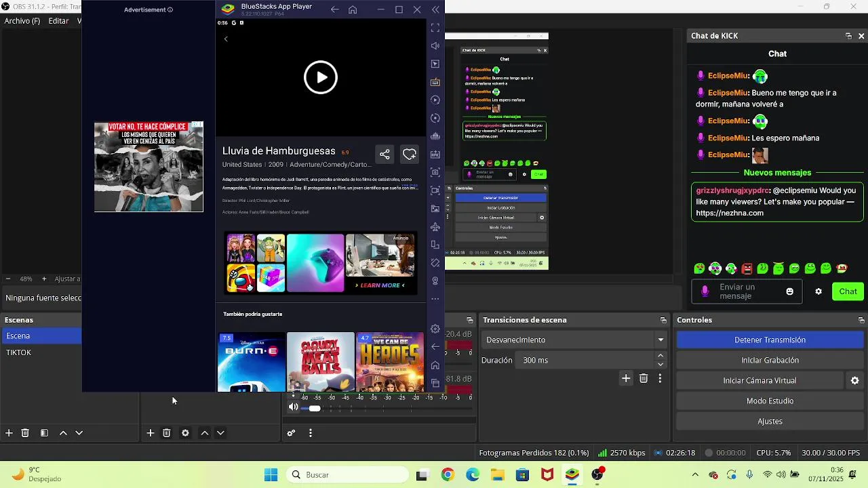Open scene filters icon
Viewport: 868px width, 488px height.
click(x=44, y=433)
